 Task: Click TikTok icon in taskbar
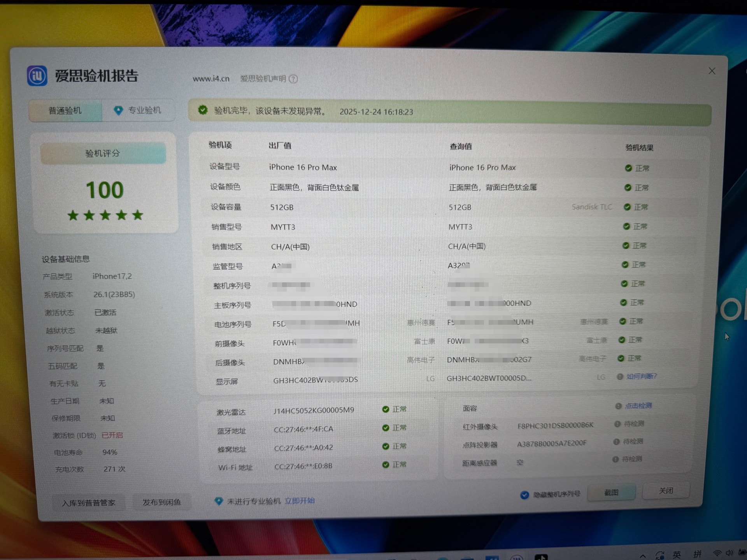pos(541,558)
